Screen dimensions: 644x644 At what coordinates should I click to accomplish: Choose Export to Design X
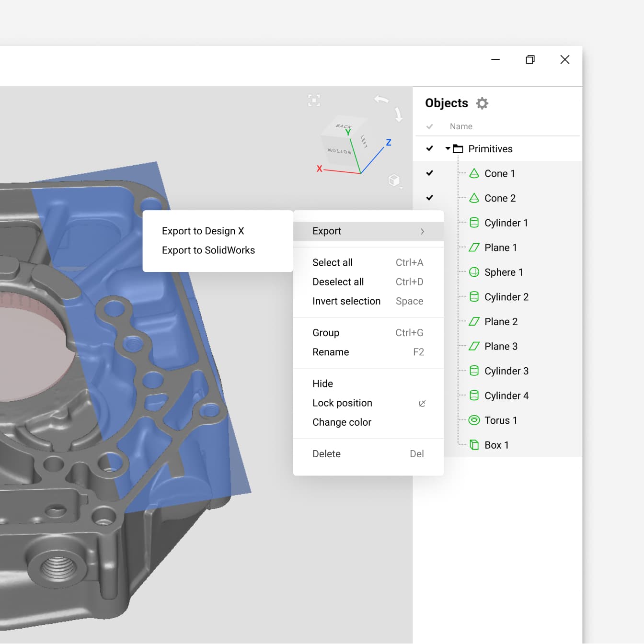(x=203, y=231)
